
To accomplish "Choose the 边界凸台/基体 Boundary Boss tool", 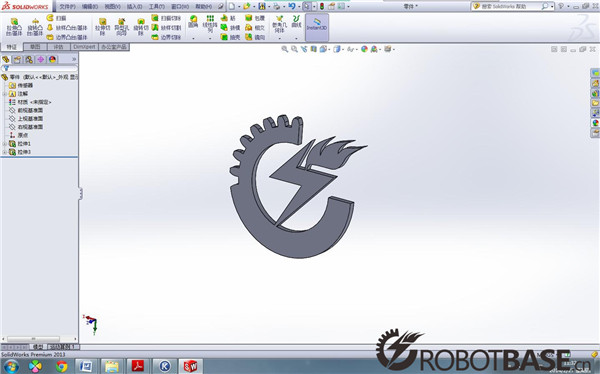I will [67, 37].
